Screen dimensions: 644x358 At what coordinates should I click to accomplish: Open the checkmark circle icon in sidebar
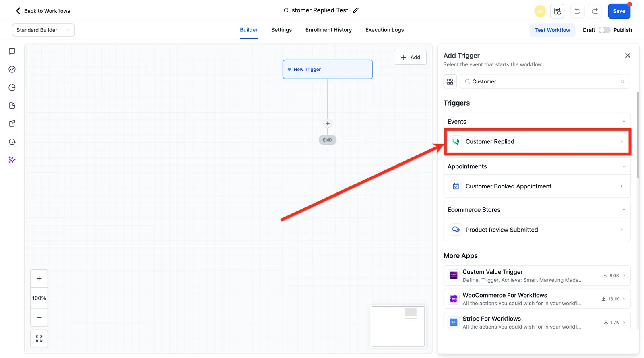[x=12, y=69]
